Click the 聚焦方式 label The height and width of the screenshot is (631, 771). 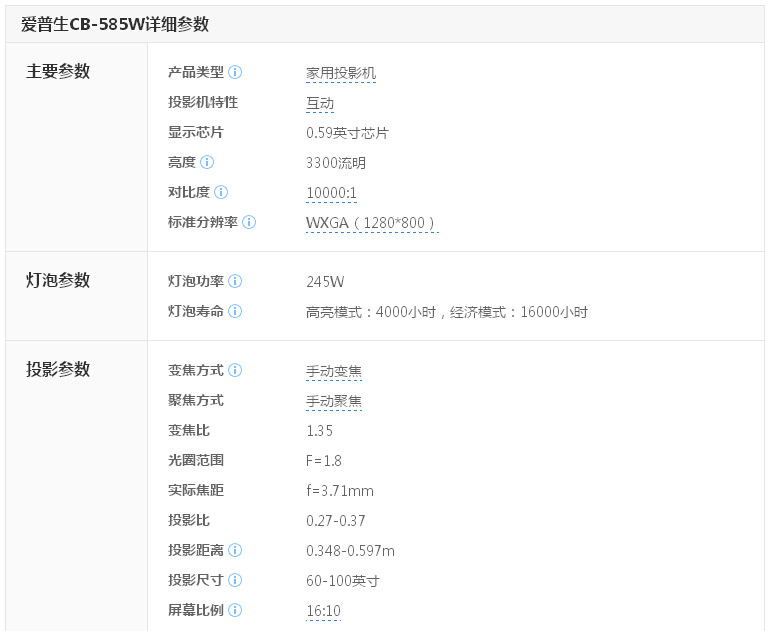click(x=196, y=400)
